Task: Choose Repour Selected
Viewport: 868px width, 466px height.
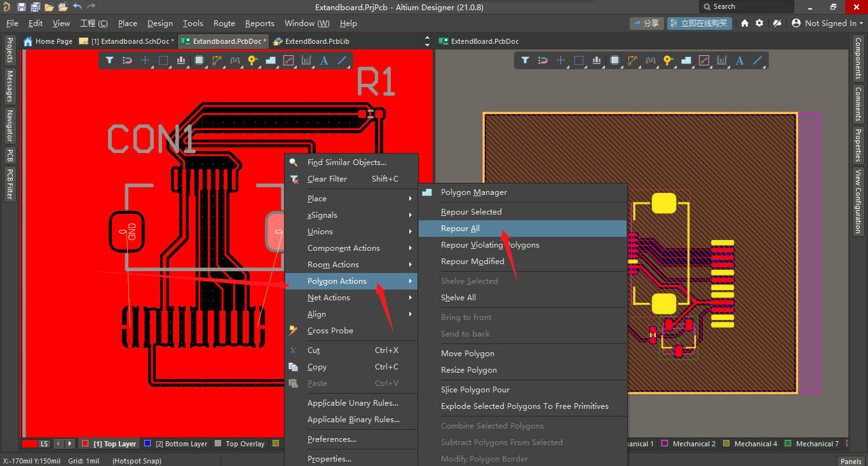Action: [x=522, y=211]
